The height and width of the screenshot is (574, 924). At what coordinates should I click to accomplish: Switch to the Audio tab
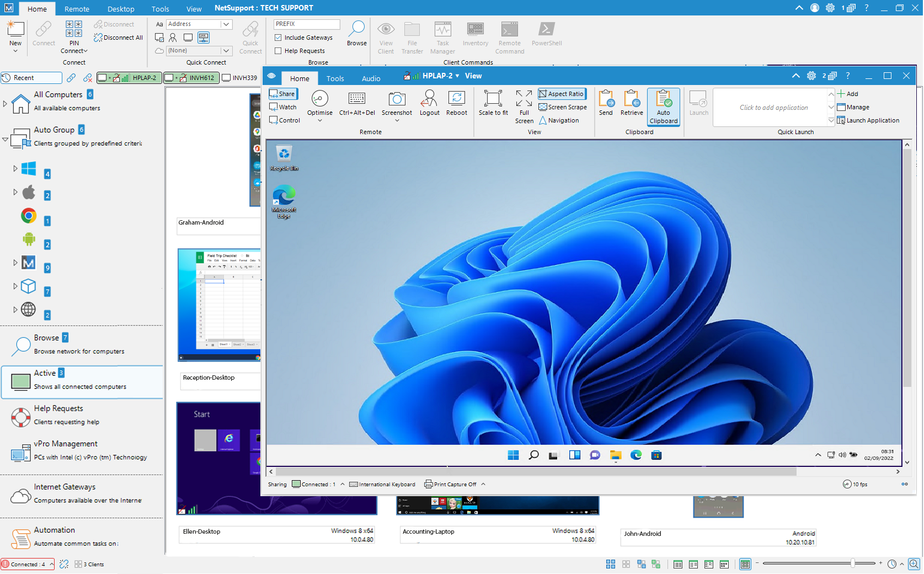pos(371,78)
